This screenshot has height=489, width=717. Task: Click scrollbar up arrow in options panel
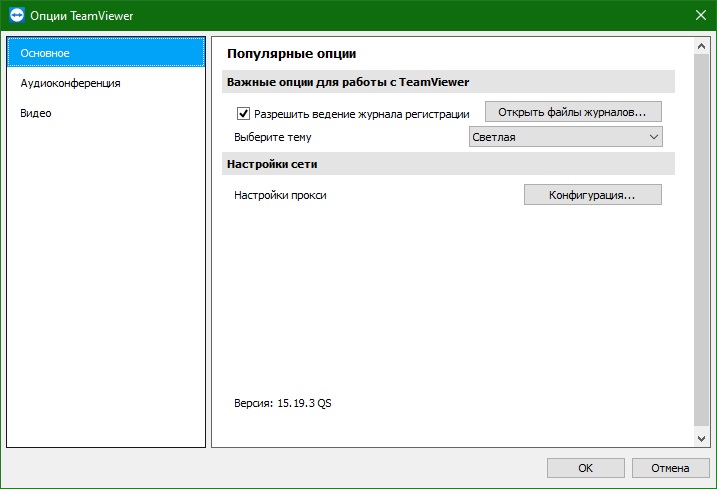[701, 46]
